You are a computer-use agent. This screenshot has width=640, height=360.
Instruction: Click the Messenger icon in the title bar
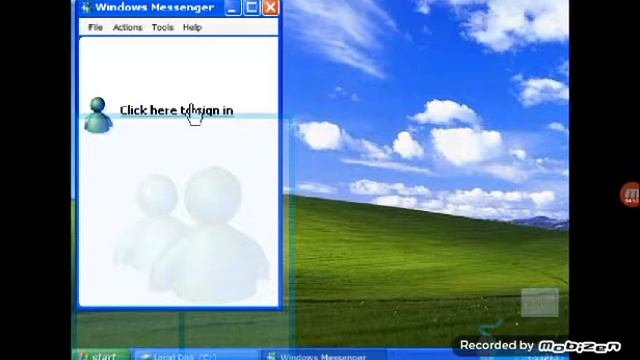87,7
